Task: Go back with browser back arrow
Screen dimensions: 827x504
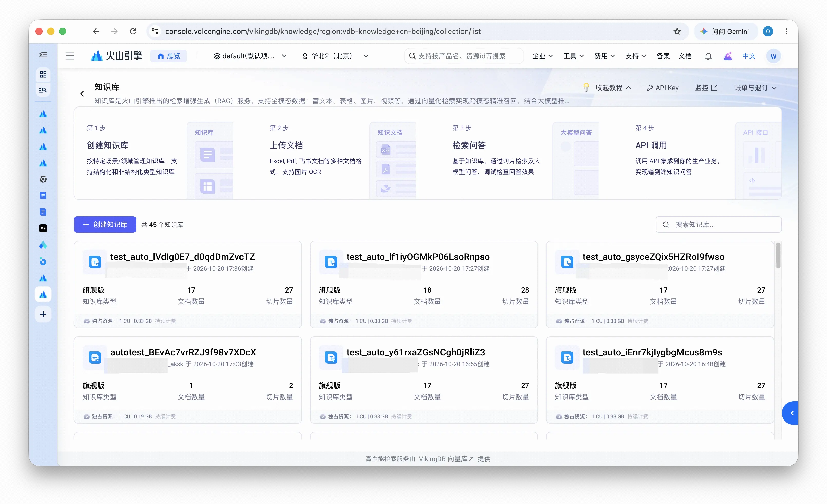Action: point(96,31)
